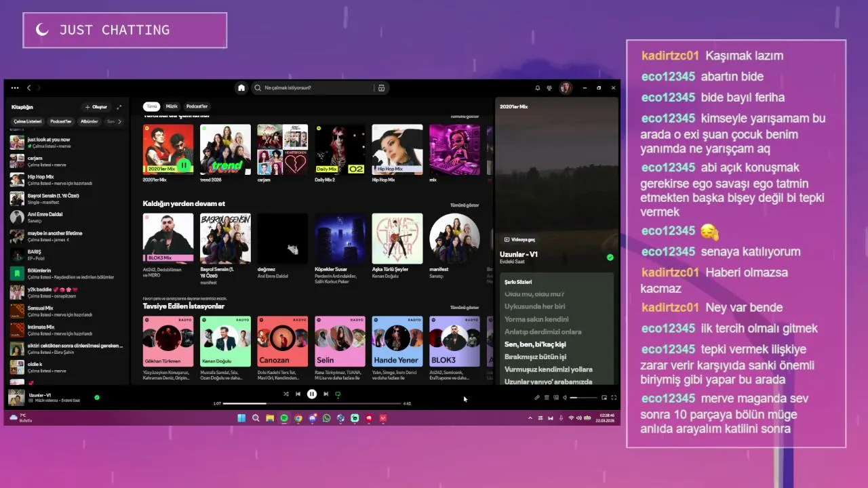Click pause overlay on 2020'ler Mix card
Image resolution: width=868 pixels, height=488 pixels.
click(184, 165)
